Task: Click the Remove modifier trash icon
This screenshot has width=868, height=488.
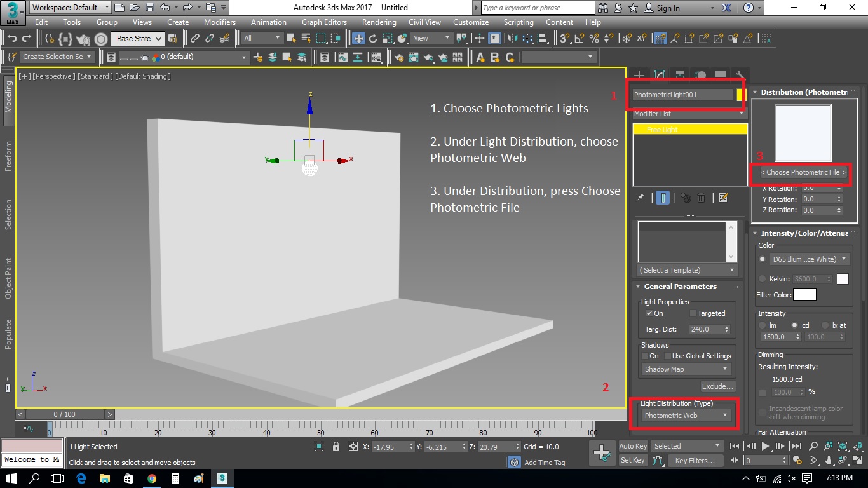Action: [702, 198]
